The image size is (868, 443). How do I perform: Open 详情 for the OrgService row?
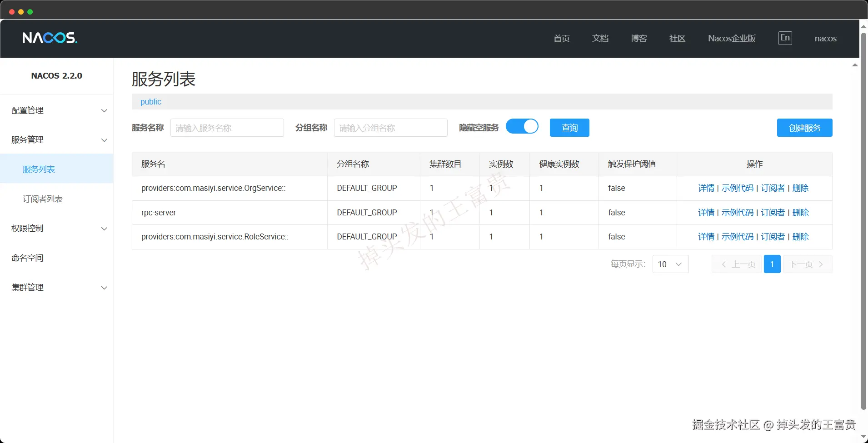tap(706, 188)
